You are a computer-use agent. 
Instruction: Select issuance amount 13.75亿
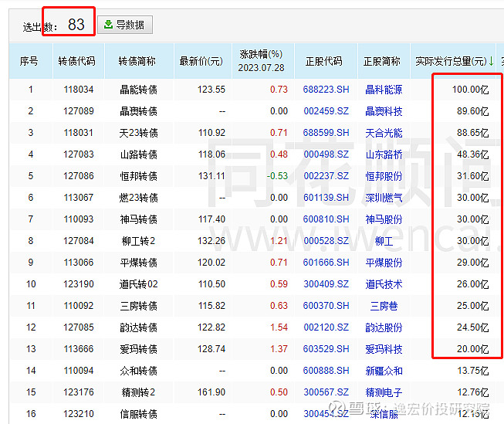point(473,371)
